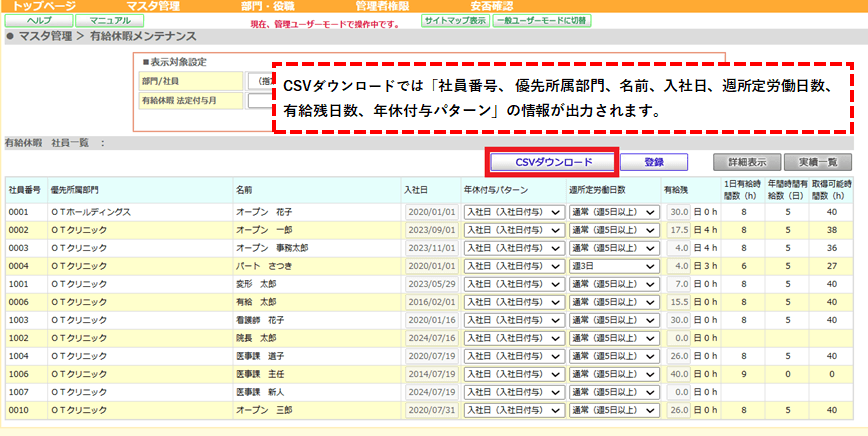Click the CSVダウンロード button
Viewport: 868px width, 436px height.
[553, 162]
